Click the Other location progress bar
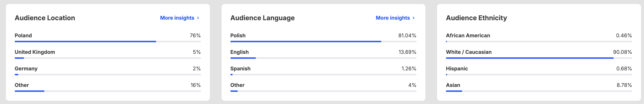This screenshot has height=104, width=644. click(x=108, y=91)
